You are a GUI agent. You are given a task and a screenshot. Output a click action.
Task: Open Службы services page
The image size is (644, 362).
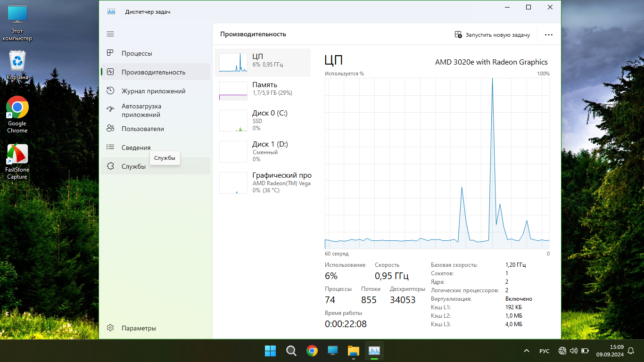click(x=133, y=166)
